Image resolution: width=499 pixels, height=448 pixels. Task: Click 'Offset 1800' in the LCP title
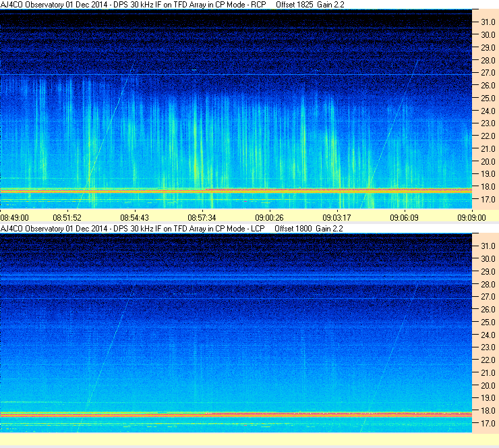[293, 229]
